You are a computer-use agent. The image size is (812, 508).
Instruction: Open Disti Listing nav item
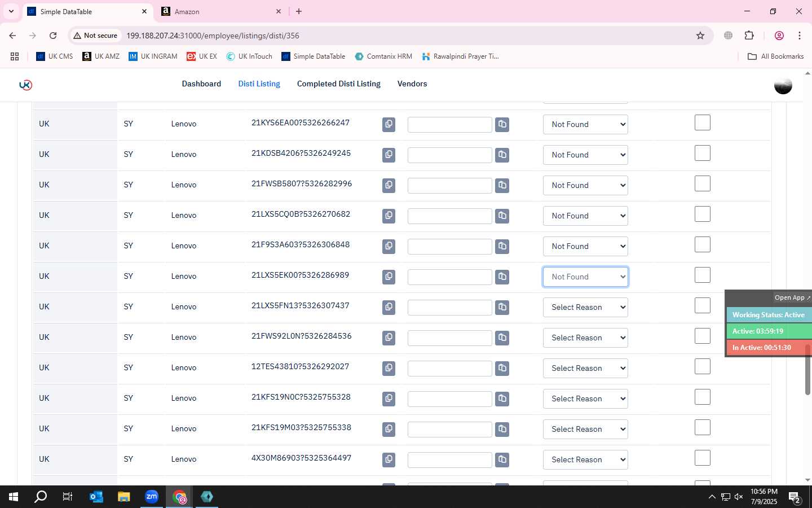click(x=259, y=84)
